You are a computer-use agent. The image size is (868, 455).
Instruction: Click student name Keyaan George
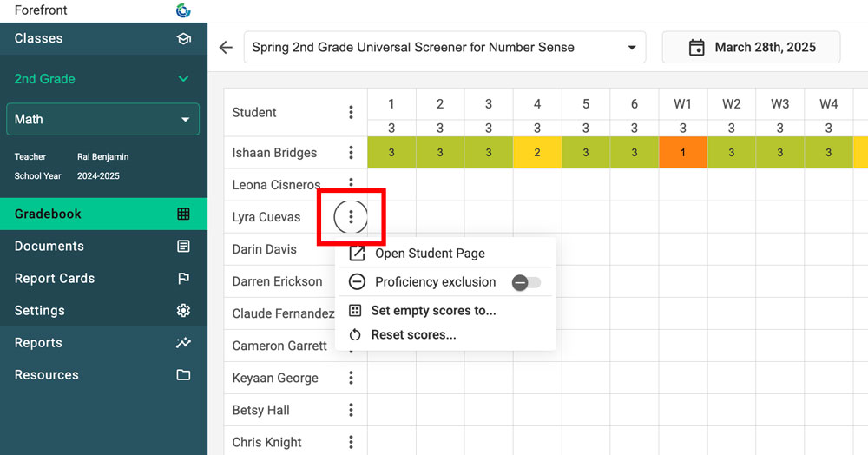click(x=275, y=379)
